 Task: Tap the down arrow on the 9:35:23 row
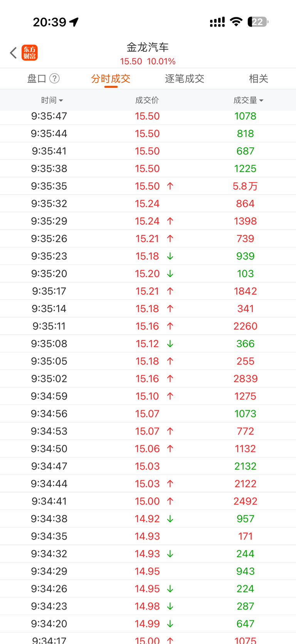tap(170, 256)
